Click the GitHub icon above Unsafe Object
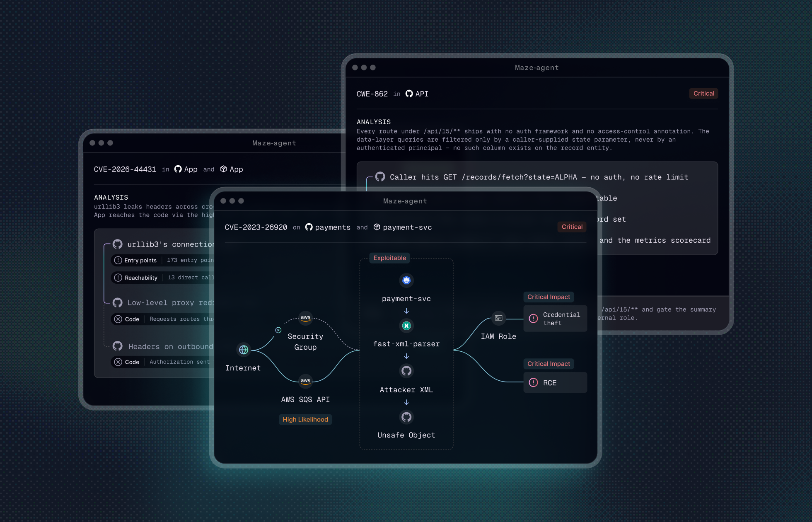The image size is (812, 522). click(x=406, y=417)
